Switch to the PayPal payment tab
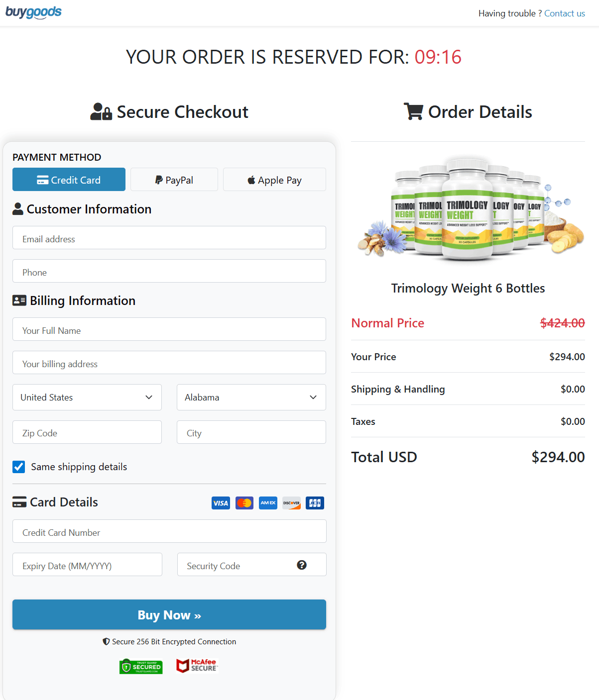Image resolution: width=599 pixels, height=700 pixels. (x=174, y=180)
